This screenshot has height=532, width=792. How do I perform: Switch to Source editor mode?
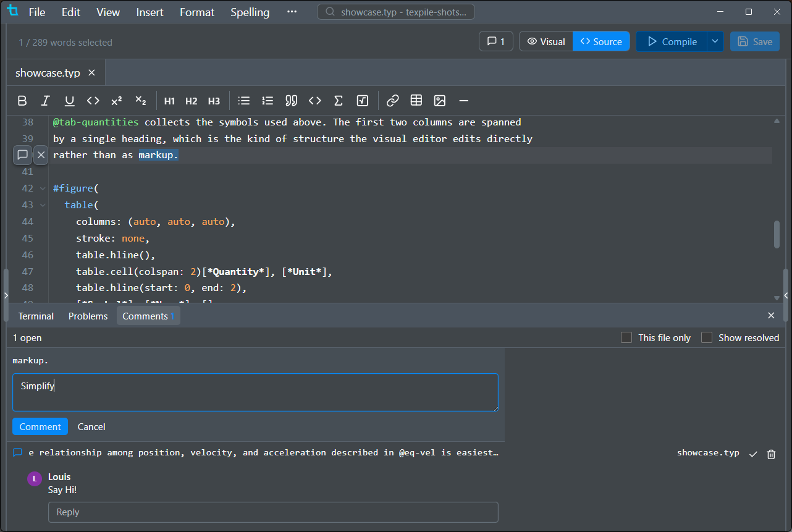click(601, 41)
